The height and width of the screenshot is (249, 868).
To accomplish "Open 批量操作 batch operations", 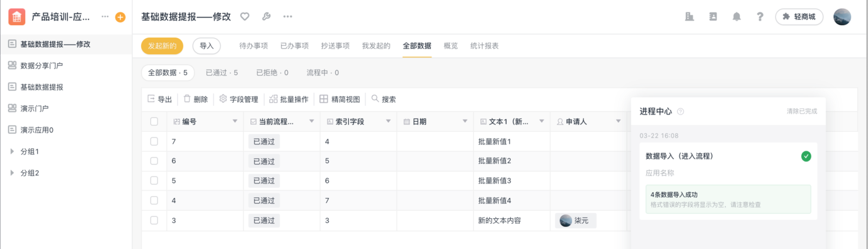I will tap(288, 99).
